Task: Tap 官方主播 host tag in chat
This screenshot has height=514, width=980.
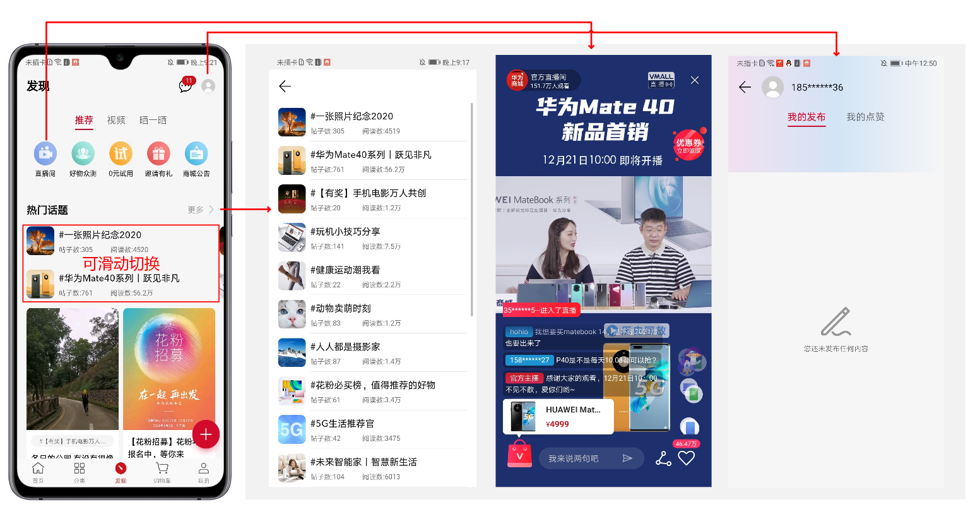Action: coord(524,378)
